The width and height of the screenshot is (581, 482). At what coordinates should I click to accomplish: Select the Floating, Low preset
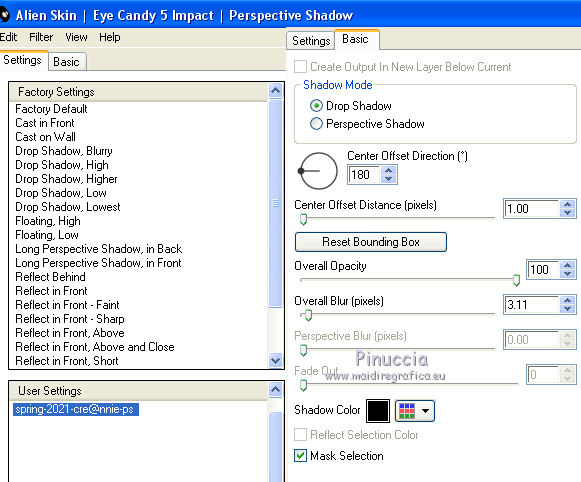[x=47, y=235]
